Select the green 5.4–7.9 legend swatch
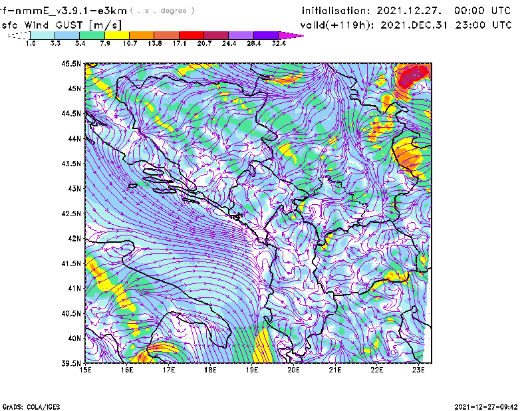Screen dimensions: 532x411 (x=92, y=35)
